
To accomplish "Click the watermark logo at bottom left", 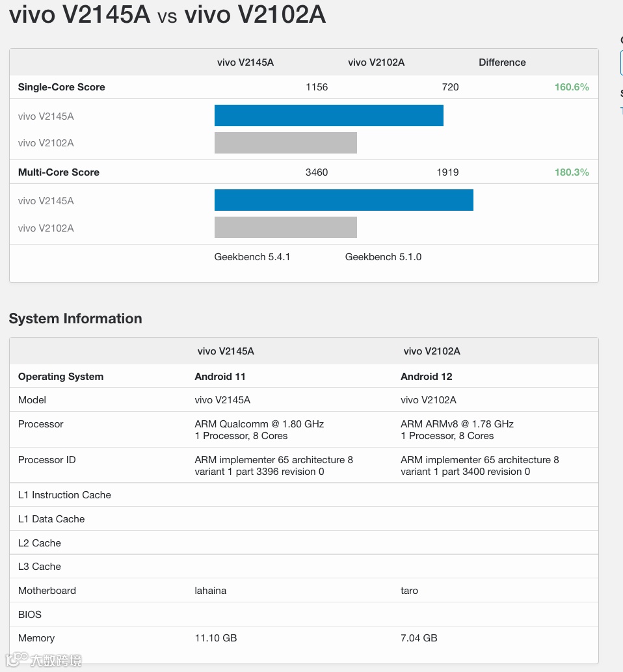I will [44, 659].
